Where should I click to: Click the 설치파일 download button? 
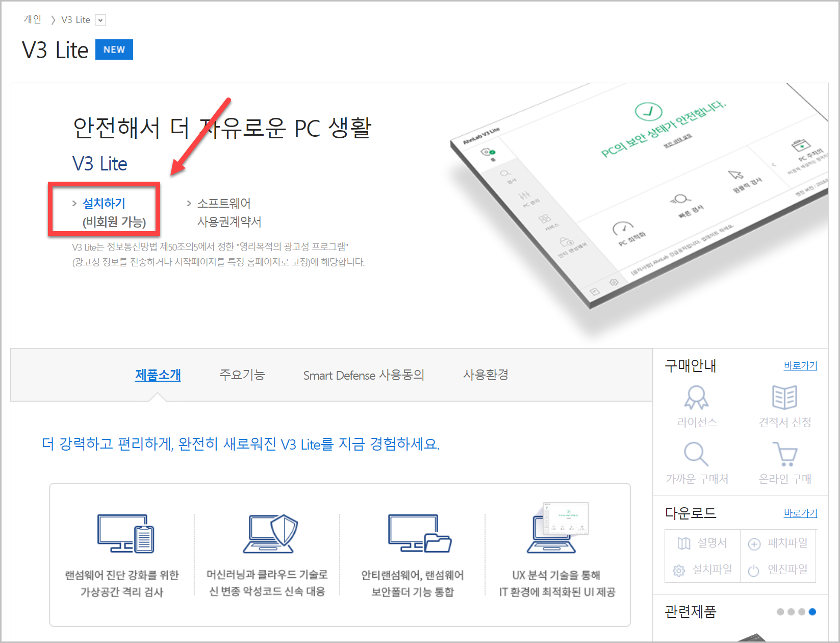click(702, 570)
